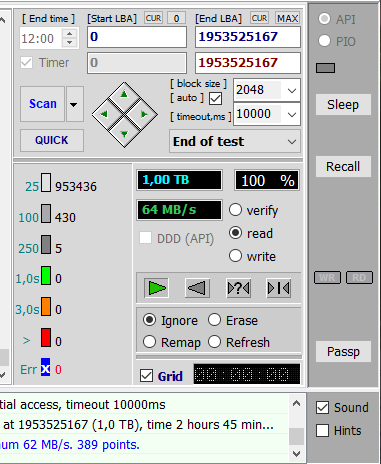Select the read radio button
Screen dimensions: 381x464
(x=235, y=233)
